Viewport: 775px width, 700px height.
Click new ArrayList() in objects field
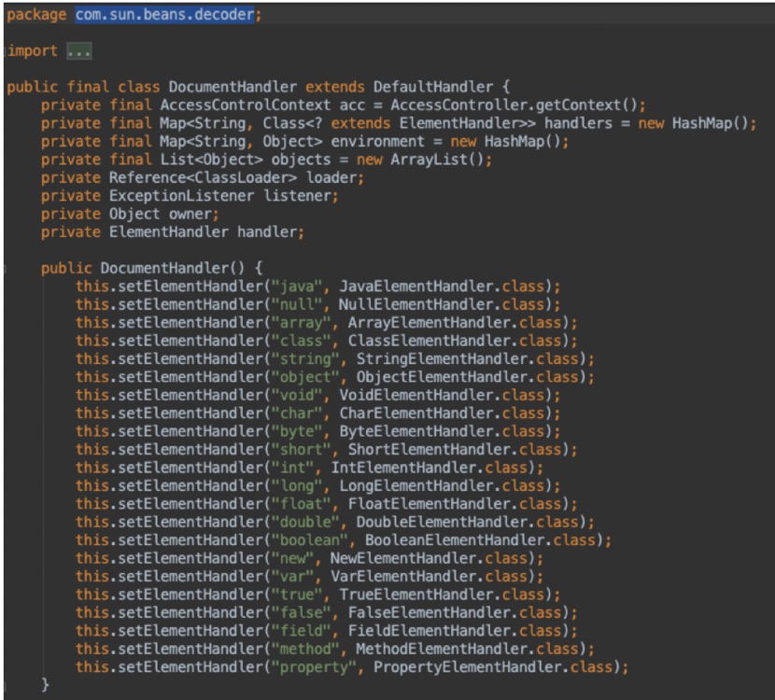coord(420,160)
